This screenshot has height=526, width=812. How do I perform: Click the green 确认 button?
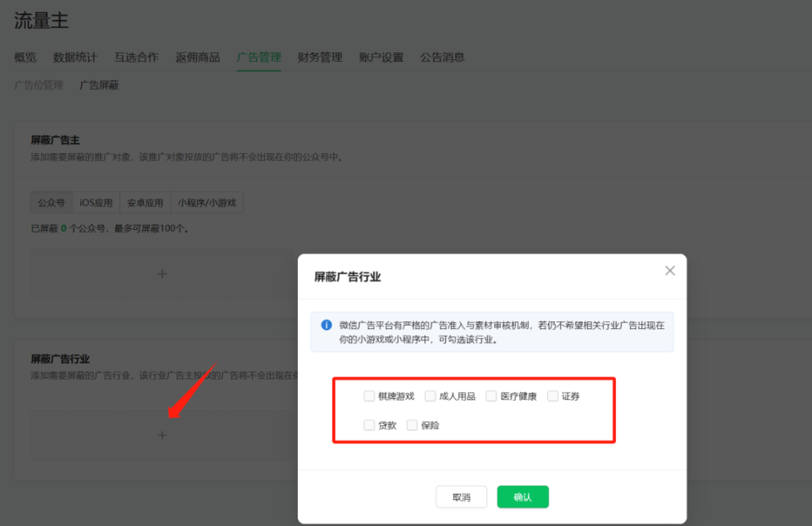tap(523, 496)
